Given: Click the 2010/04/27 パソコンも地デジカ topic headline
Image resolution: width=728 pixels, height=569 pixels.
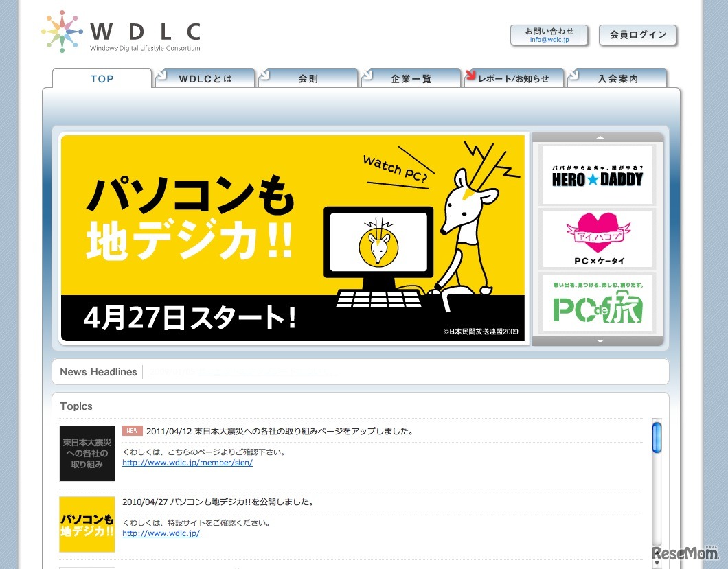Looking at the screenshot, I should click(x=218, y=502).
